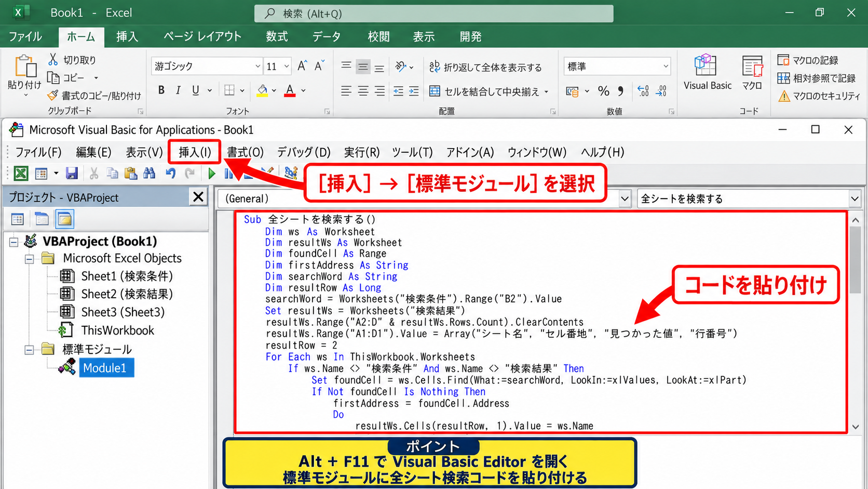Click the percent style icon
The width and height of the screenshot is (868, 489).
(x=603, y=91)
